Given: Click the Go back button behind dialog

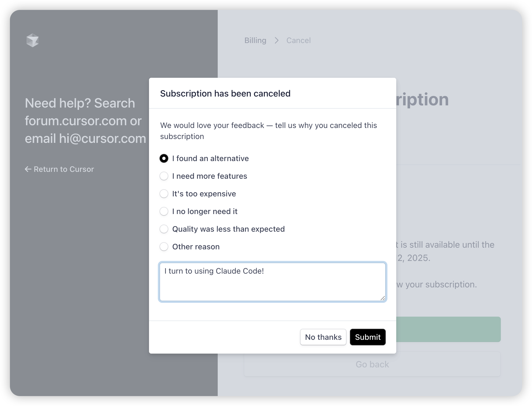Looking at the screenshot, I should [x=372, y=364].
